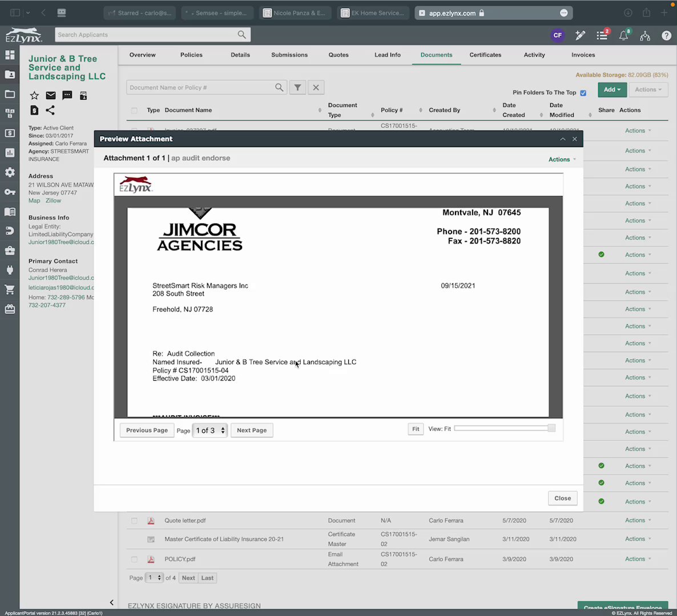Click the magnifier in Search Applicants box
This screenshot has height=616, width=677.
241,35
